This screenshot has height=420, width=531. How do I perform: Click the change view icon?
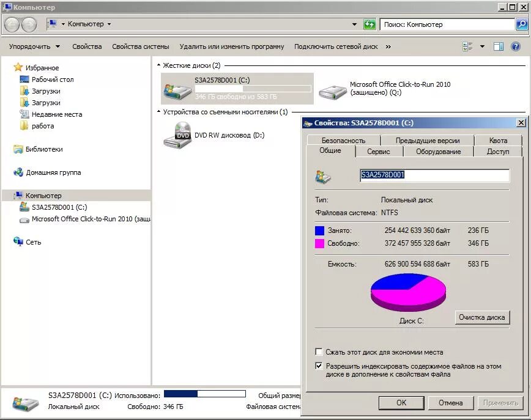coord(467,46)
